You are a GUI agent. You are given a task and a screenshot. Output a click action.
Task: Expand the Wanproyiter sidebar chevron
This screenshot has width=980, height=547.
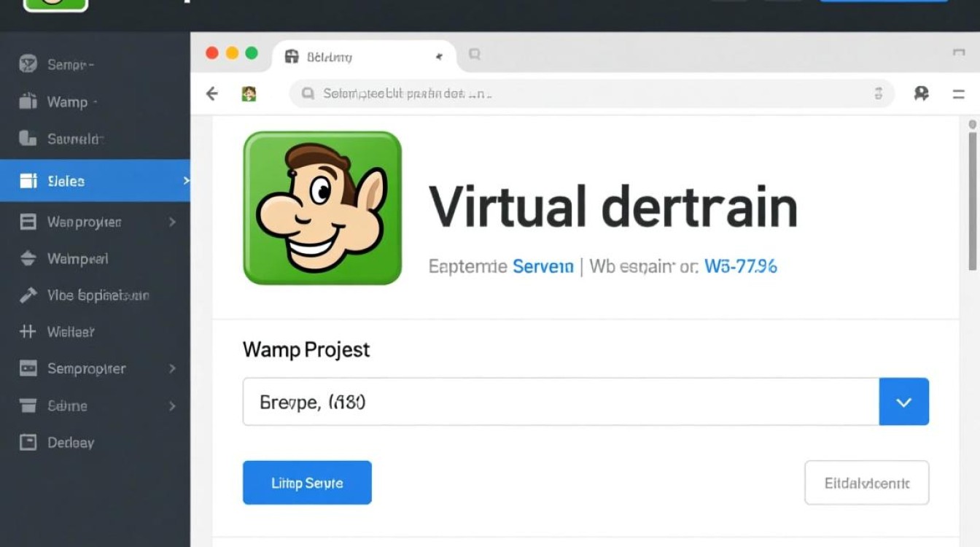172,222
